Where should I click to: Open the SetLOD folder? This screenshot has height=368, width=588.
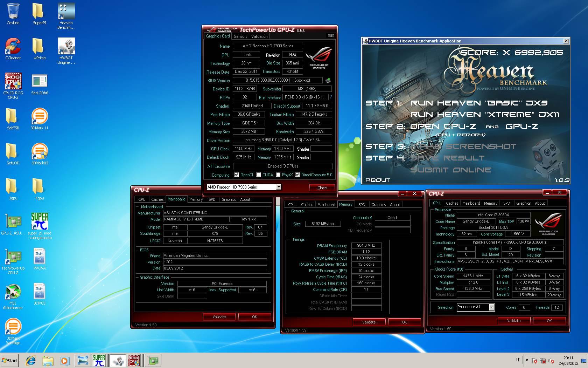click(13, 154)
